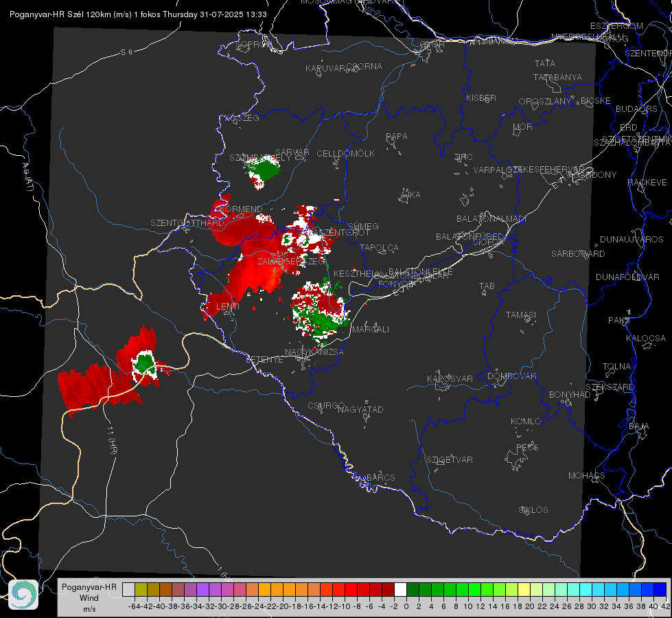
Task: Click the MÓR town label
Action: (x=522, y=126)
